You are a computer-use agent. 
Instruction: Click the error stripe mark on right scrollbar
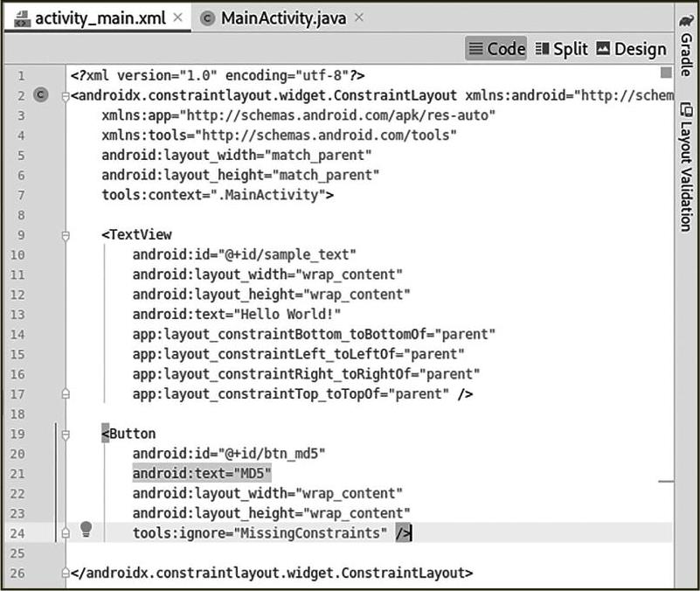click(666, 482)
